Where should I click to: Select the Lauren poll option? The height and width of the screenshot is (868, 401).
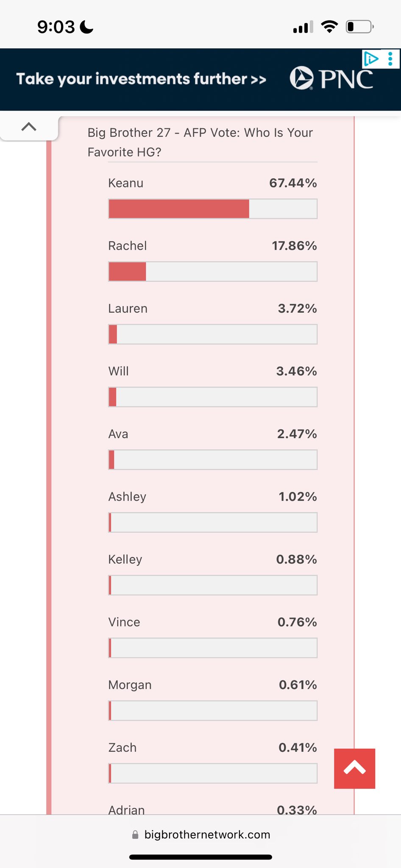[128, 309]
